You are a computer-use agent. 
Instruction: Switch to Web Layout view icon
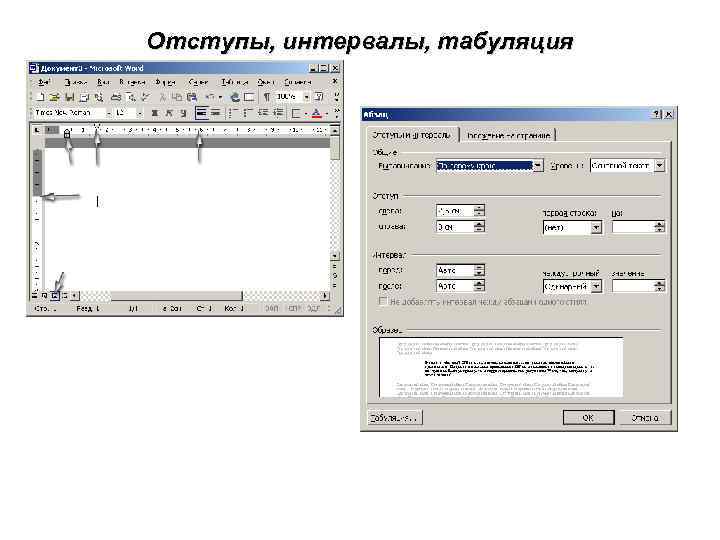point(45,295)
